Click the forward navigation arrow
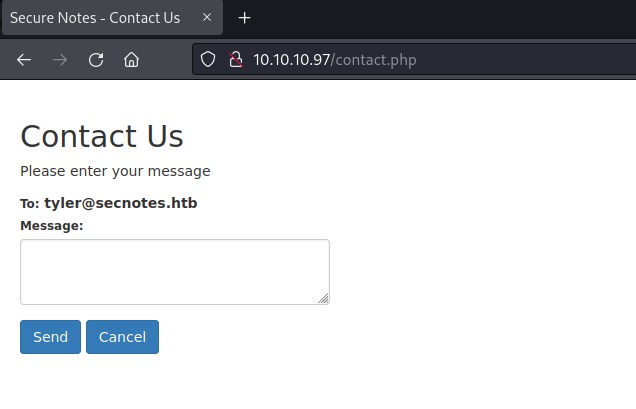 point(60,60)
